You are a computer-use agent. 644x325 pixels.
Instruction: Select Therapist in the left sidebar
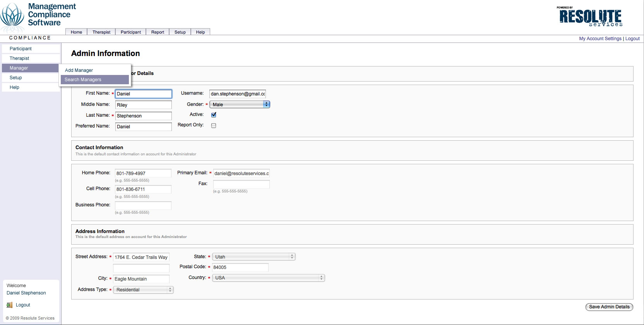(x=31, y=58)
